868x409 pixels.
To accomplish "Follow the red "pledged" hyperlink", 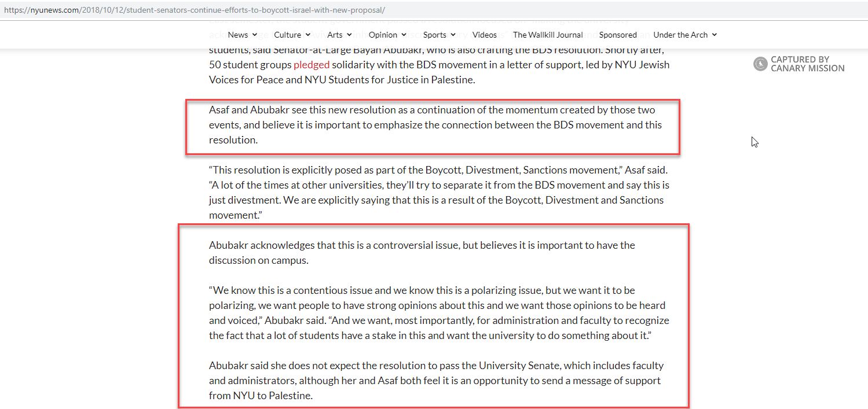I will click(x=312, y=65).
